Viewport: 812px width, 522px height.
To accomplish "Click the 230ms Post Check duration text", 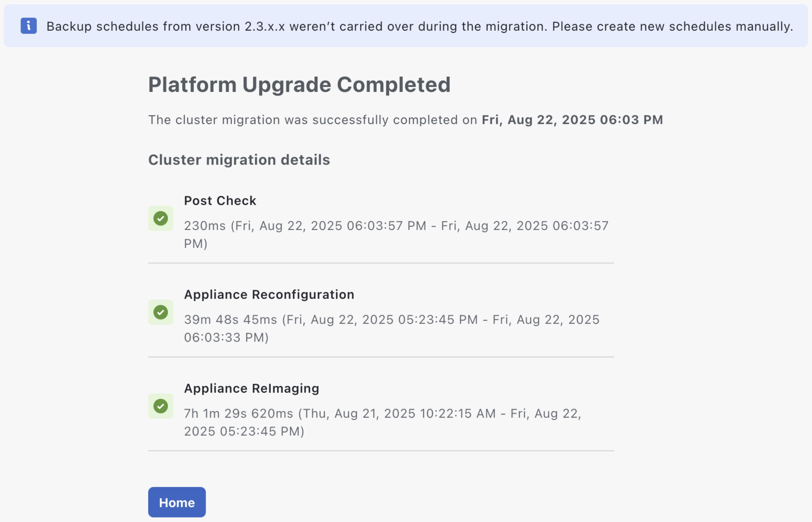I will [x=205, y=226].
